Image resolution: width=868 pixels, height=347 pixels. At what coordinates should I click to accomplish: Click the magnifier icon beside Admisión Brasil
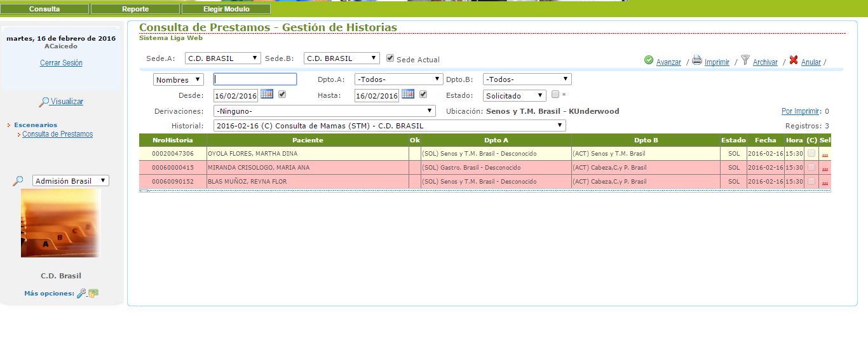coord(18,181)
